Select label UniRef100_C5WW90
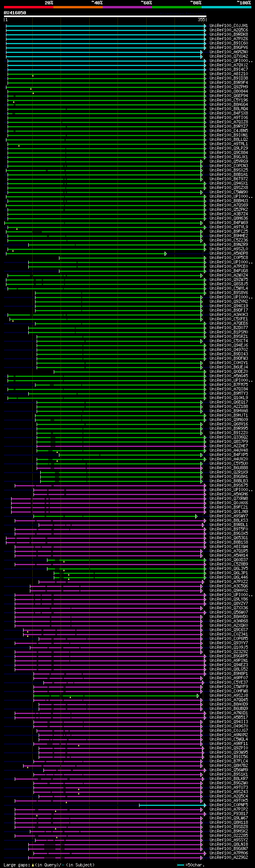 coord(229,192)
